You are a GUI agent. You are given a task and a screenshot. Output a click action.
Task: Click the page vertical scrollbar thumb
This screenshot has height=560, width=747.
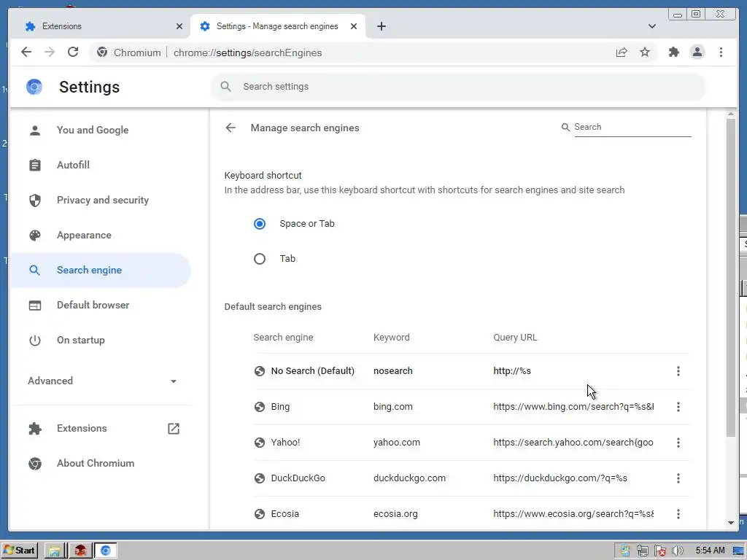731,277
